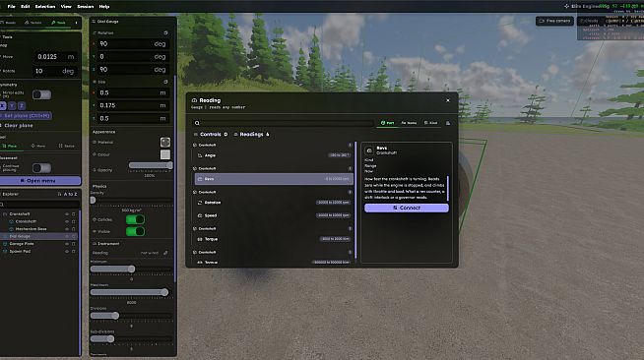Open the overflow menu beside Tools tab
Screen dimensions: 644x360
(76, 23)
